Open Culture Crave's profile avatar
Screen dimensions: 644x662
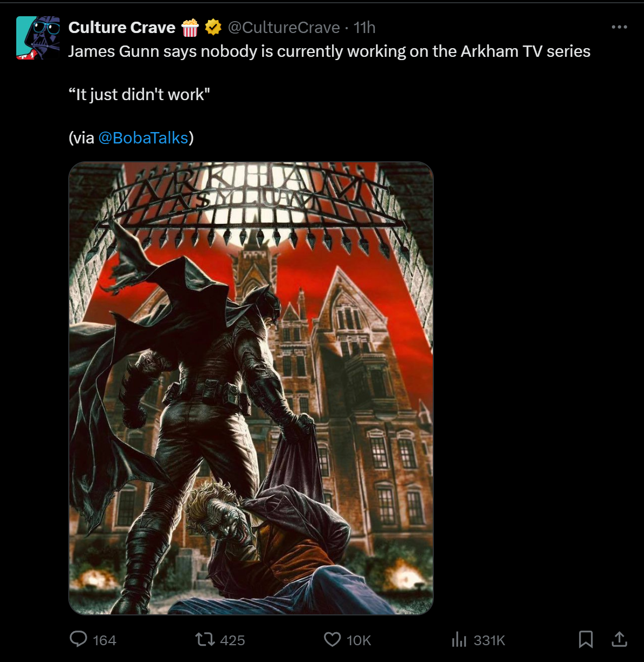click(38, 38)
